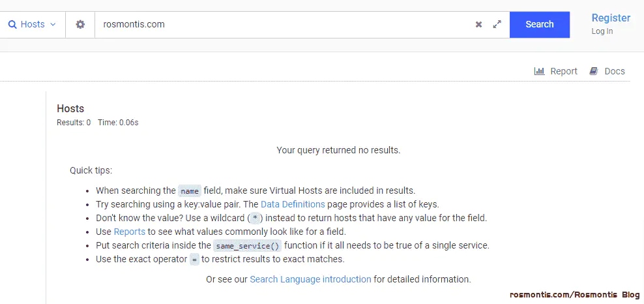Follow the Reports link in tips
This screenshot has width=644, height=304.
coord(129,232)
